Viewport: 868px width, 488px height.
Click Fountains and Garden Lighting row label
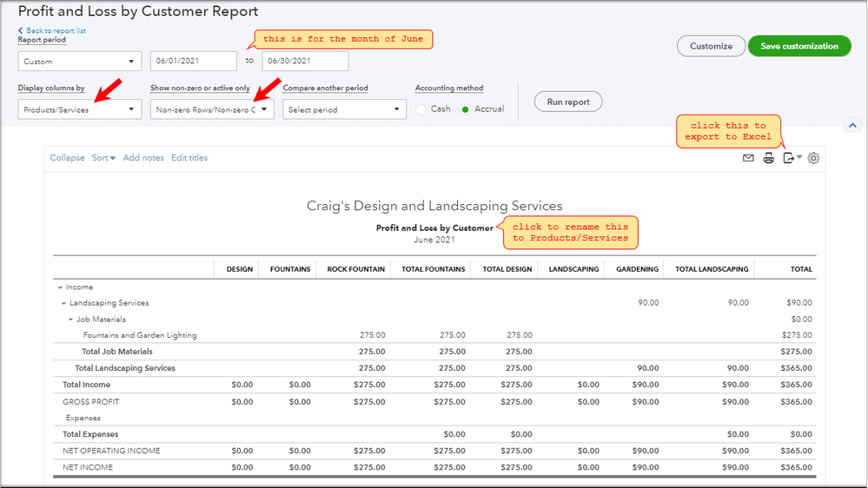pos(140,335)
